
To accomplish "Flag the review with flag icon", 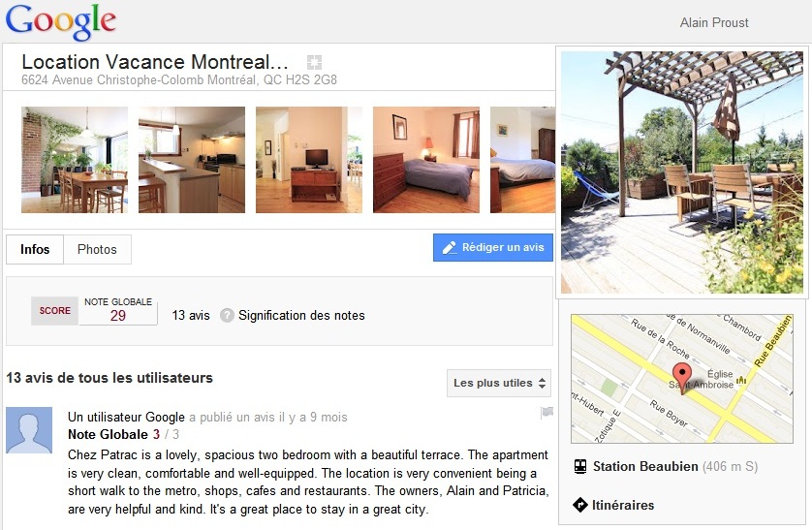I will (x=547, y=413).
